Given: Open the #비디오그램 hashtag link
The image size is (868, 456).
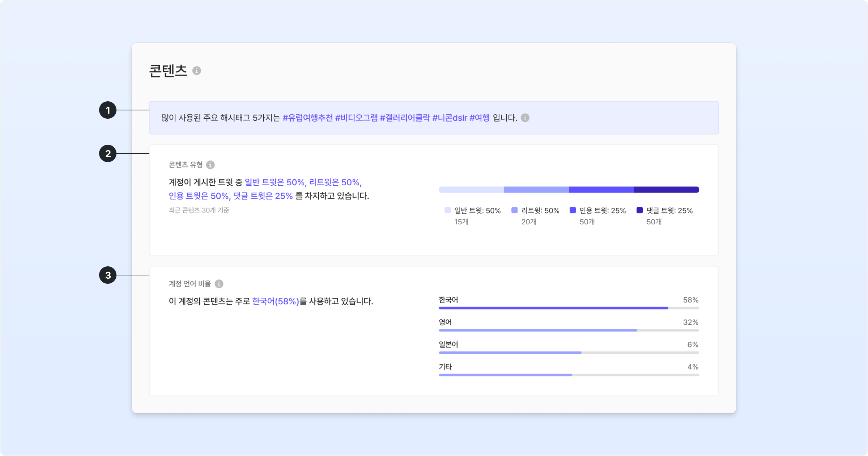Looking at the screenshot, I should pos(356,118).
